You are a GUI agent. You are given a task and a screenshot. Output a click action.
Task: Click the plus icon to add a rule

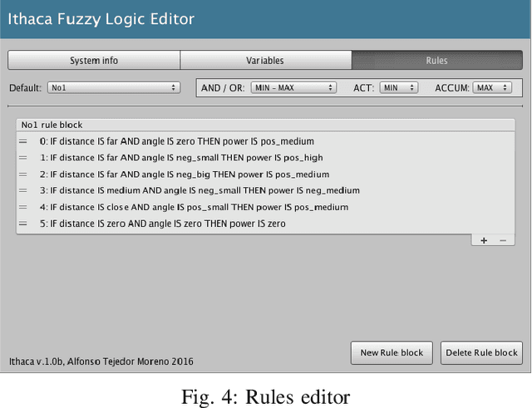pyautogui.click(x=484, y=240)
